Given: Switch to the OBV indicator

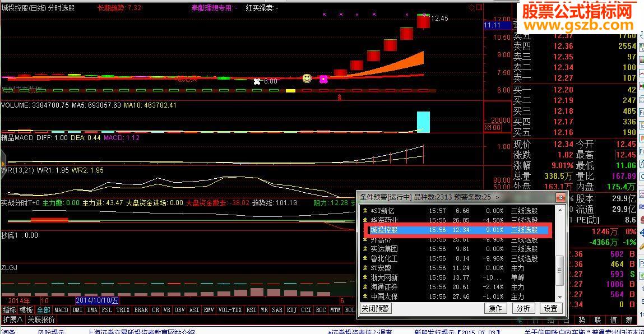Looking at the screenshot, I should tap(179, 310).
